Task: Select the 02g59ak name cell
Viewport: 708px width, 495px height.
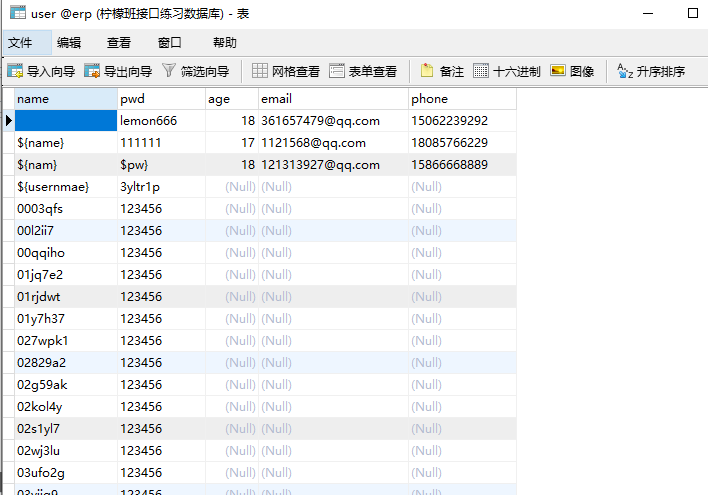Action: coord(66,384)
